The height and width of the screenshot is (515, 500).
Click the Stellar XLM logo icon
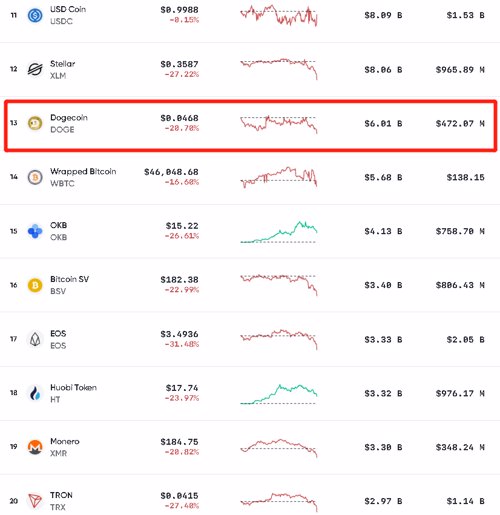point(35,69)
